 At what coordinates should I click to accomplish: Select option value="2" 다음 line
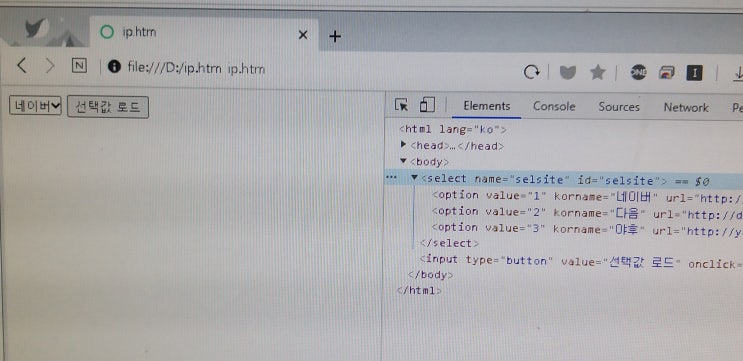pyautogui.click(x=588, y=213)
